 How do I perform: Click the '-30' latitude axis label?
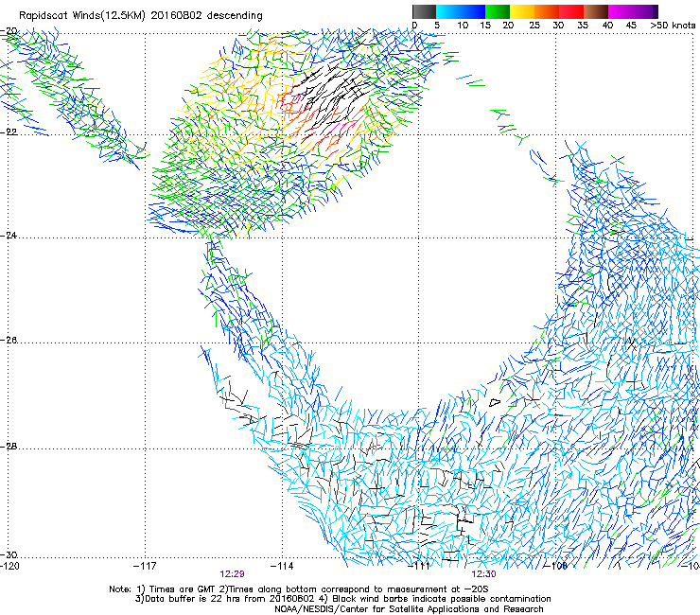tap(9, 554)
